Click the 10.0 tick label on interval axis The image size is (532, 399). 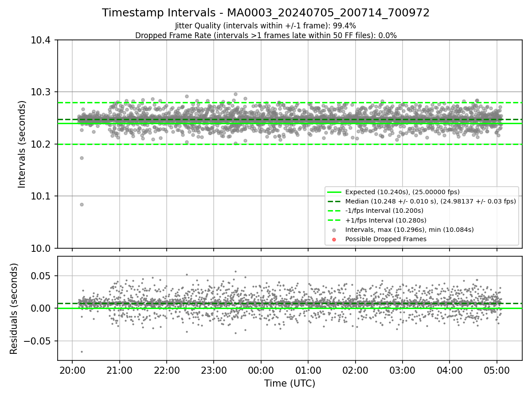point(42,248)
